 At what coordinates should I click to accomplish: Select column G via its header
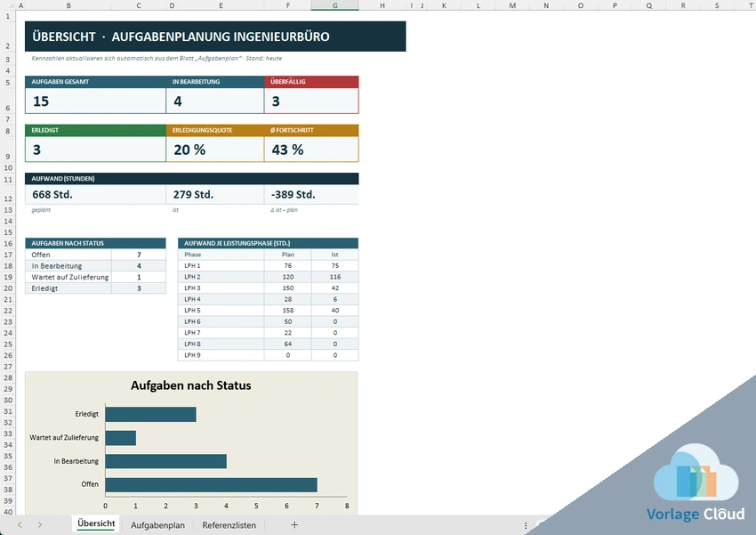coord(335,5)
